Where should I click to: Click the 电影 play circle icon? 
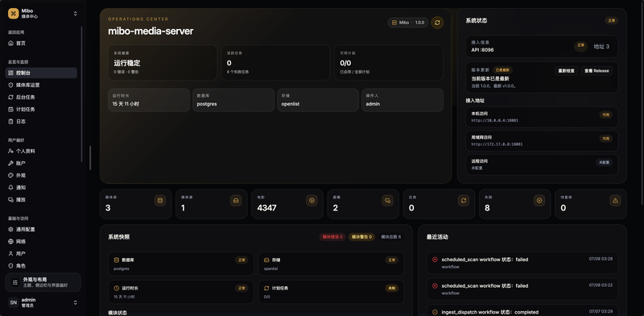pyautogui.click(x=312, y=201)
